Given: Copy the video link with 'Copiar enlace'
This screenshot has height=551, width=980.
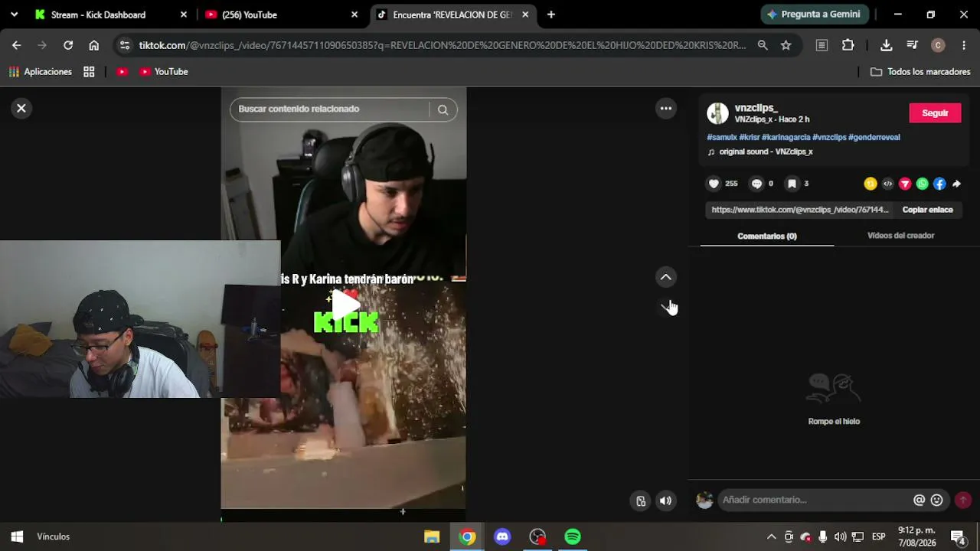Looking at the screenshot, I should 927,210.
